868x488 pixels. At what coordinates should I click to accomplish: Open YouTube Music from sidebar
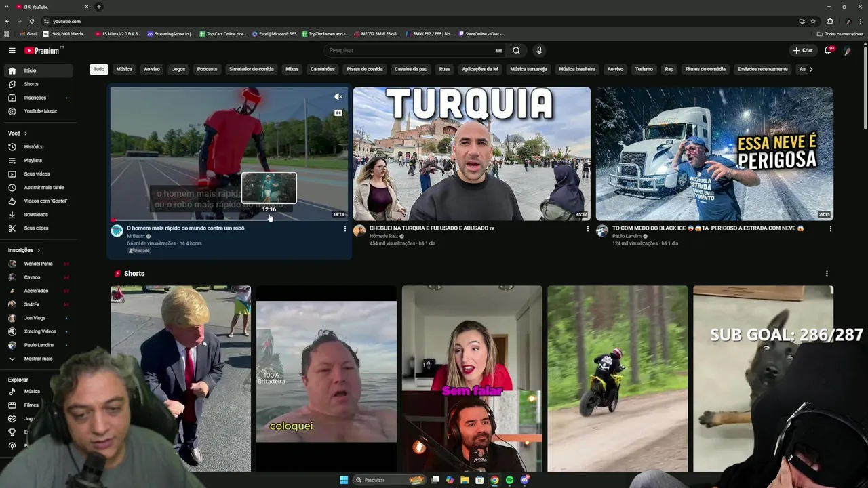39,111
